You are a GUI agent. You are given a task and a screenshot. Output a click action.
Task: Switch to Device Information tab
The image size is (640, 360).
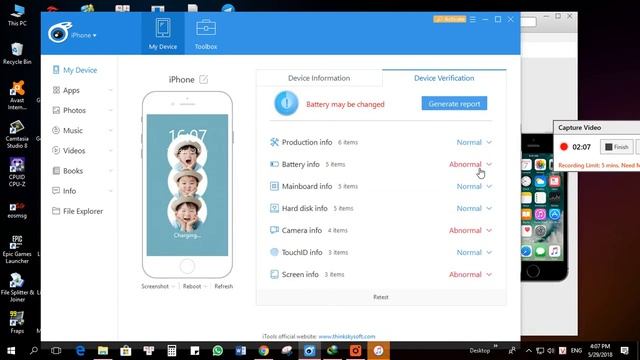[x=319, y=78]
